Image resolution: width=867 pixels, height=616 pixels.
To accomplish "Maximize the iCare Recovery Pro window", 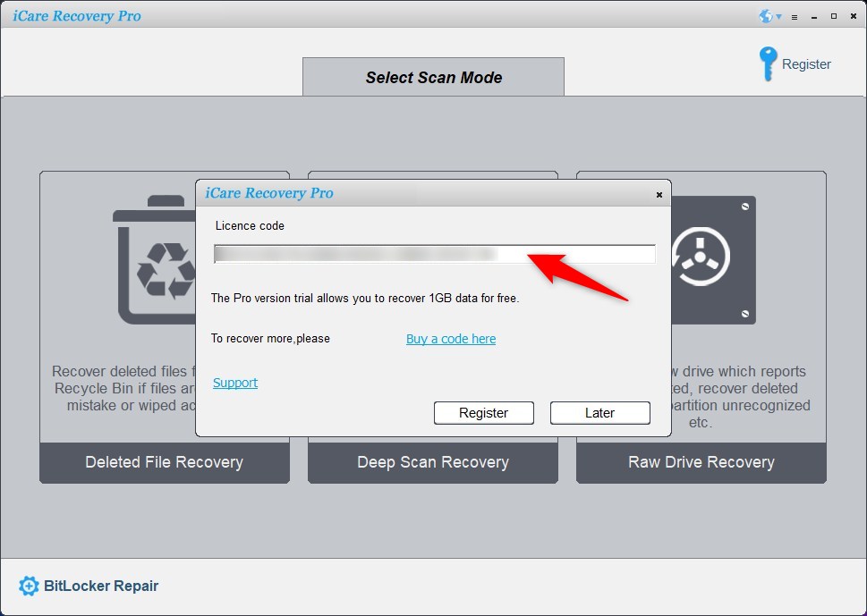I will (834, 17).
